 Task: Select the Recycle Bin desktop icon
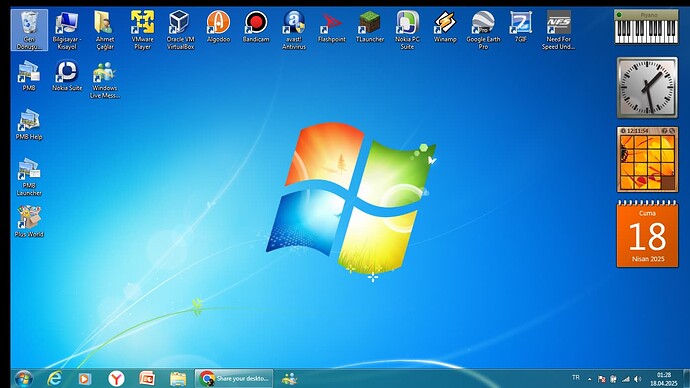click(x=29, y=30)
